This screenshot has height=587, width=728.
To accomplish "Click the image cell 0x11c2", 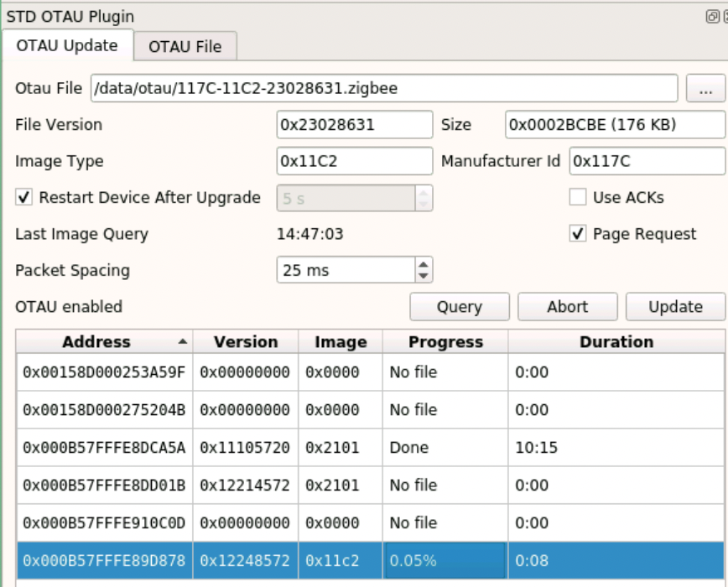I will coord(341,560).
